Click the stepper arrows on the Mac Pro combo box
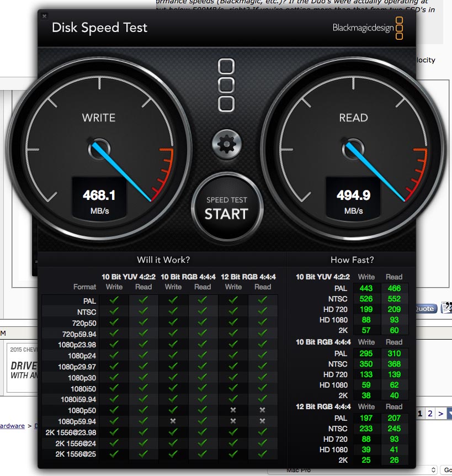This screenshot has height=476, width=452. (x=434, y=470)
